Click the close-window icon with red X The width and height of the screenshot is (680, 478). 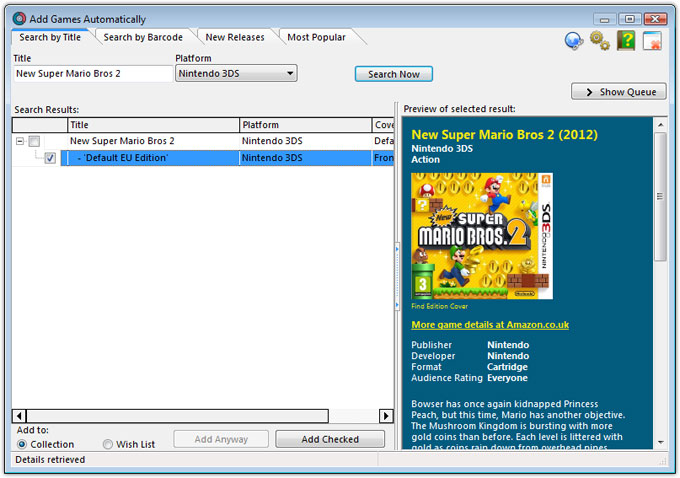tap(652, 40)
